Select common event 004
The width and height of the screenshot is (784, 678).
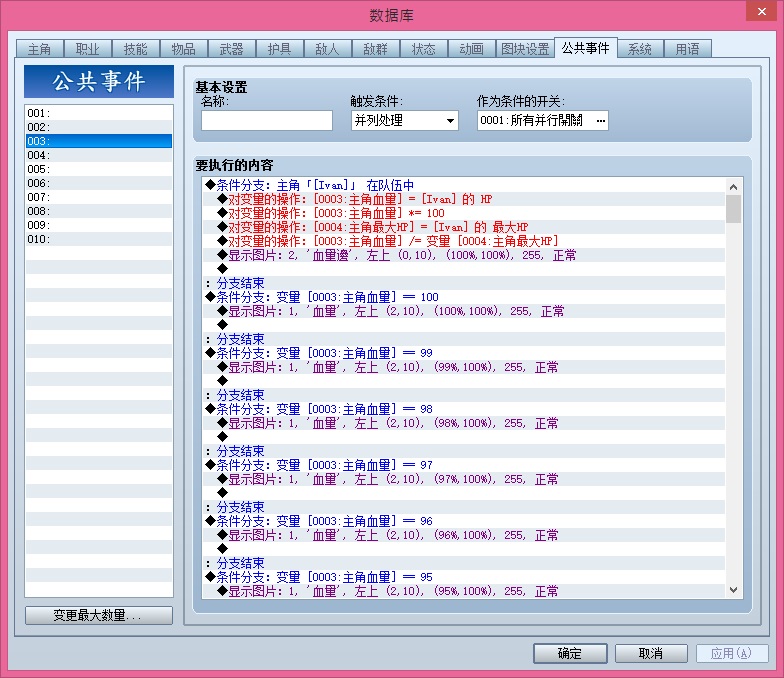99,155
